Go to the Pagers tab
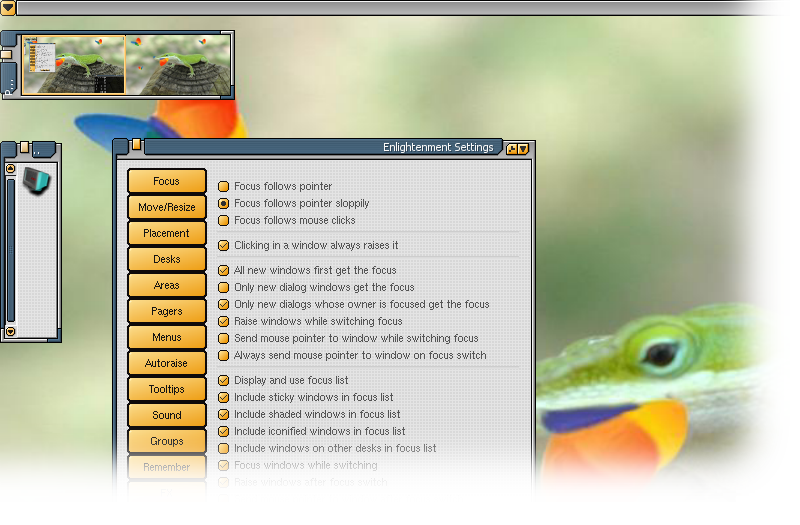This screenshot has width=800, height=525. point(167,311)
